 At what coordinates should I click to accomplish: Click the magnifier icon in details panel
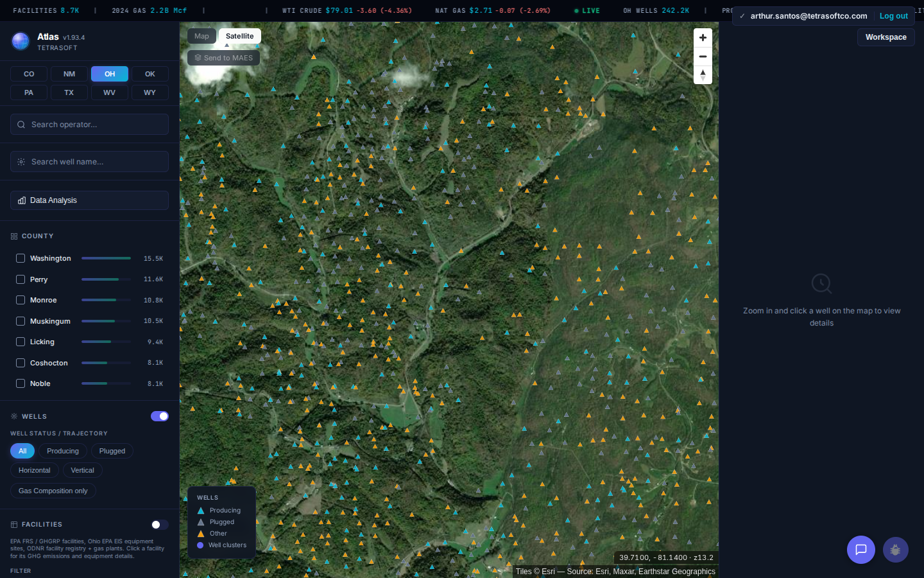point(821,283)
